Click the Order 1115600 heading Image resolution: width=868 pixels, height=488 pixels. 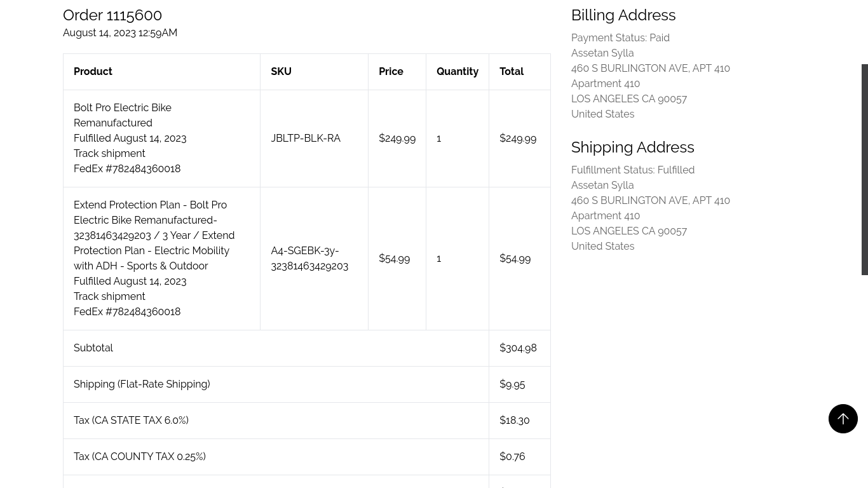pos(112,15)
